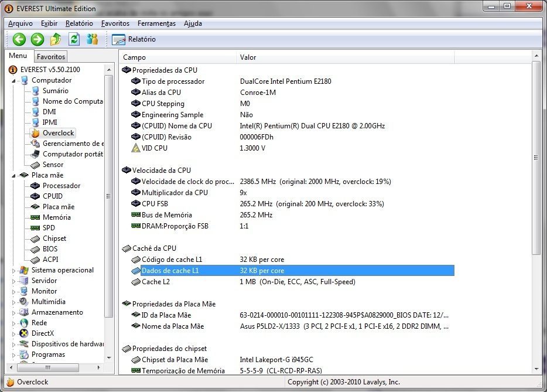Viewport: 547px width, 392px height.
Task: Open the Arquivo menu
Action: 20,23
